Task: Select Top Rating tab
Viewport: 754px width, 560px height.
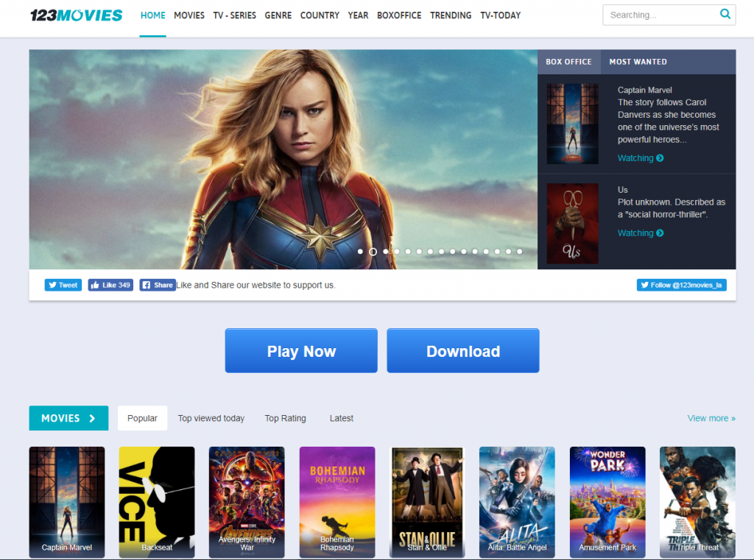Action: [285, 418]
